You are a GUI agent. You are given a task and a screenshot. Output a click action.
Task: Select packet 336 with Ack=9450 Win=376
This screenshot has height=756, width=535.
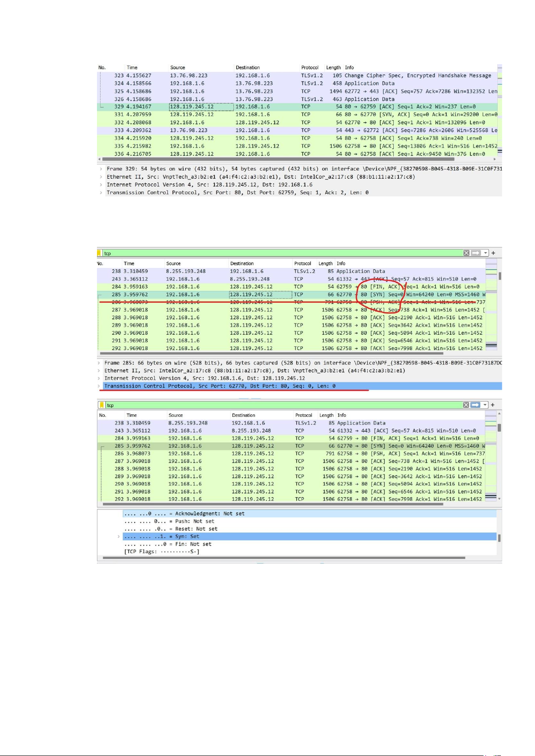[x=297, y=154]
